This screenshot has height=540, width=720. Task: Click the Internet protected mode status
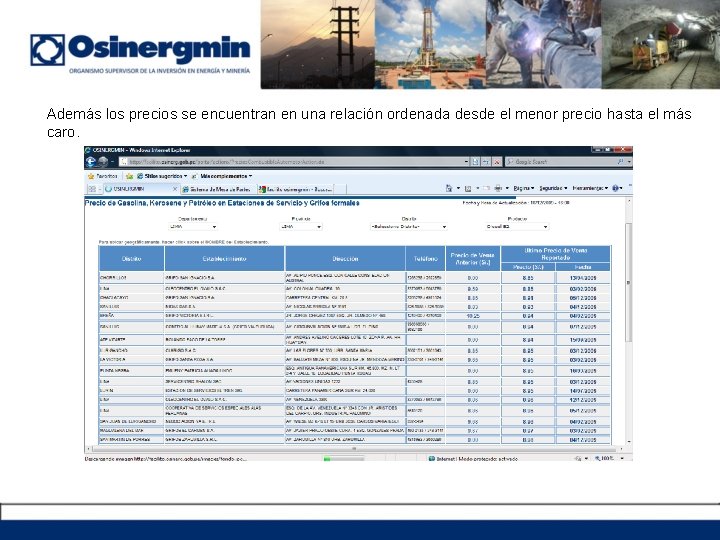coord(473,458)
